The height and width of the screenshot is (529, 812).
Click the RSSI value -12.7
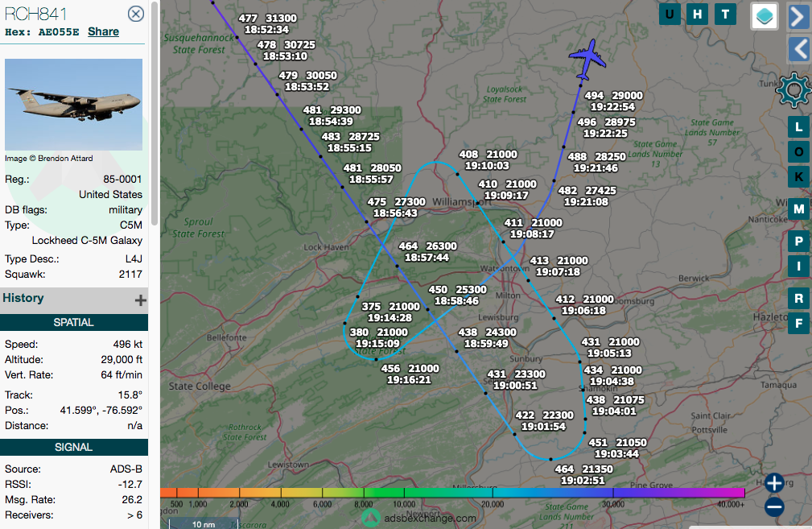[130, 485]
